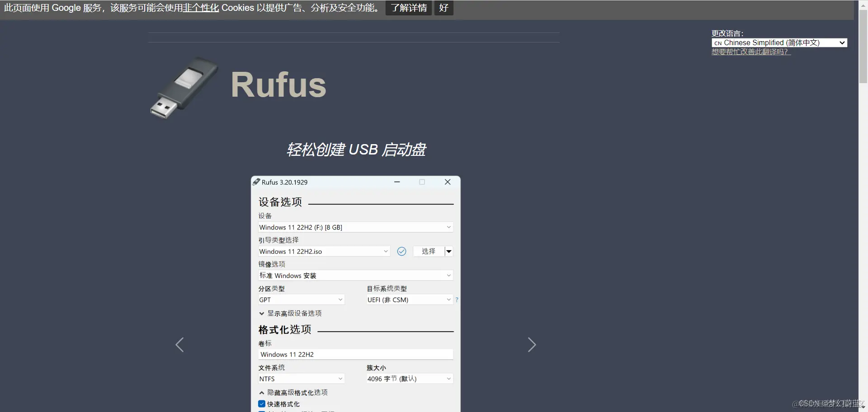Viewport: 868px width, 412px height.
Task: Click the down arrow on the 选择 split button
Action: pyautogui.click(x=449, y=251)
